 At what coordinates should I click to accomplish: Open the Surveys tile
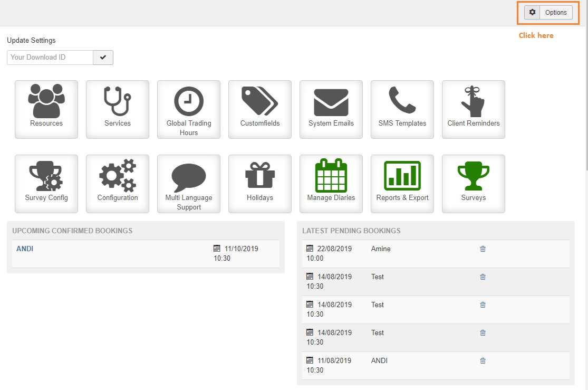pyautogui.click(x=473, y=184)
